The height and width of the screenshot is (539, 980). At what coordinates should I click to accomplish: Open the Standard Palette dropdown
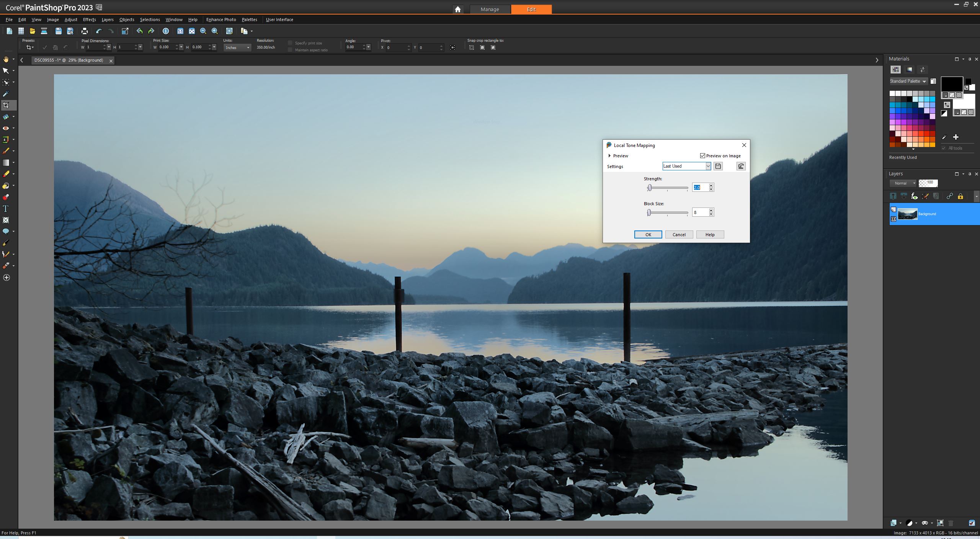(x=908, y=81)
